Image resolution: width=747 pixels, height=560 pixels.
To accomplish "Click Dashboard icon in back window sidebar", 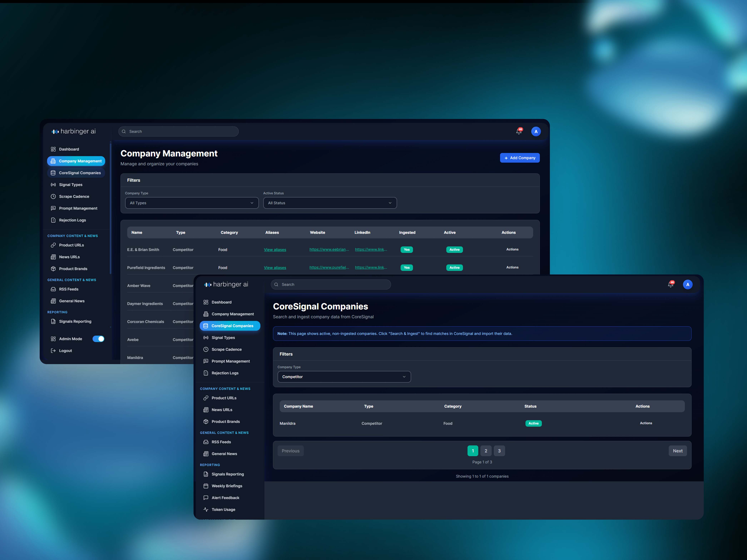I will (53, 149).
